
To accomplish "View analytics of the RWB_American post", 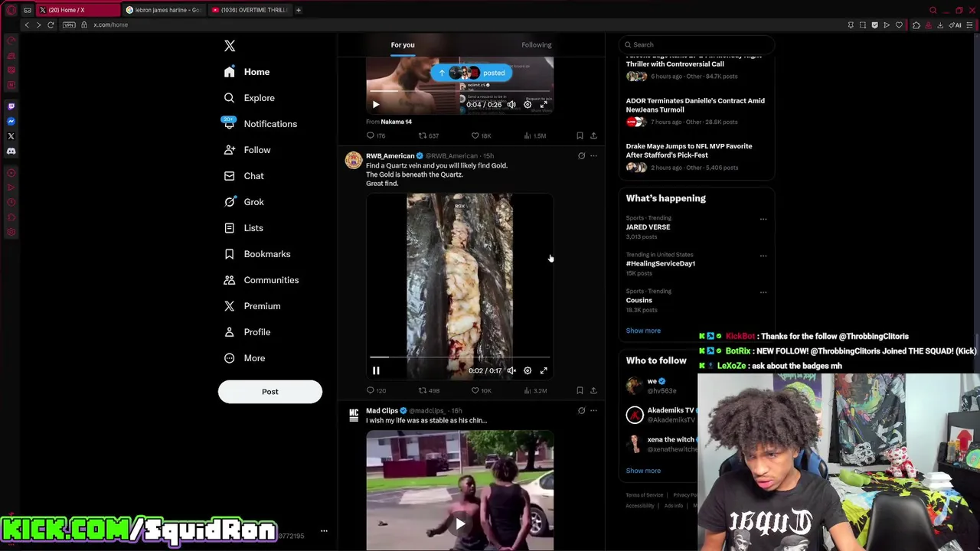I will tap(535, 390).
